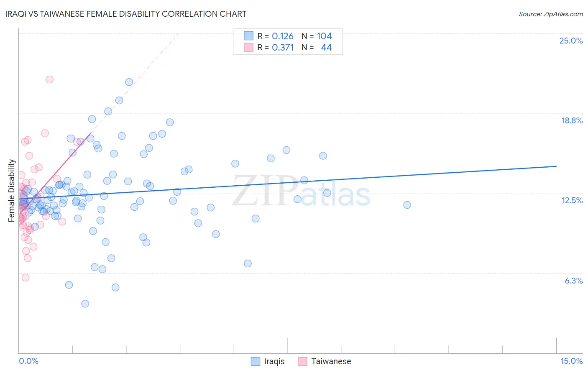Click the 25.0% y-axis label
This screenshot has width=588, height=373.
[x=571, y=41]
